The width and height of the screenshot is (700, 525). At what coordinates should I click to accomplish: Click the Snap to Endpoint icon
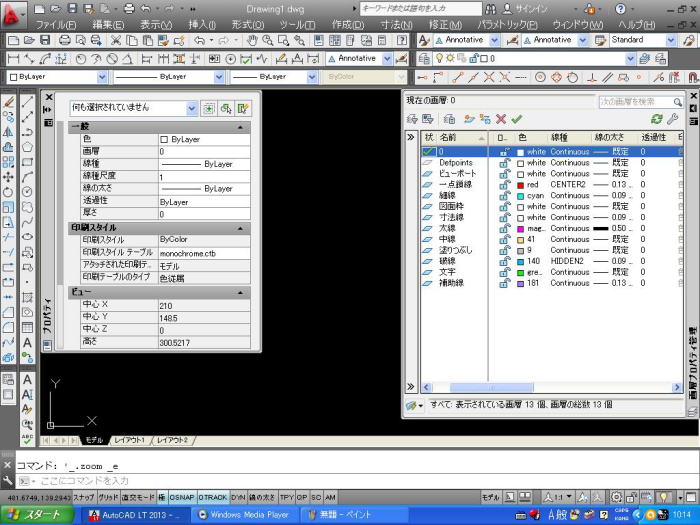click(457, 78)
